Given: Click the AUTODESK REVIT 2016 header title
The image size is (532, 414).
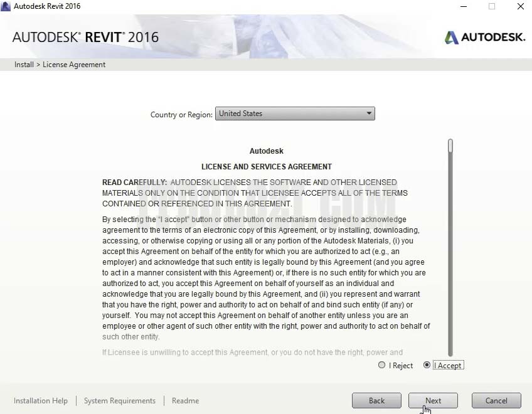Looking at the screenshot, I should pos(85,37).
